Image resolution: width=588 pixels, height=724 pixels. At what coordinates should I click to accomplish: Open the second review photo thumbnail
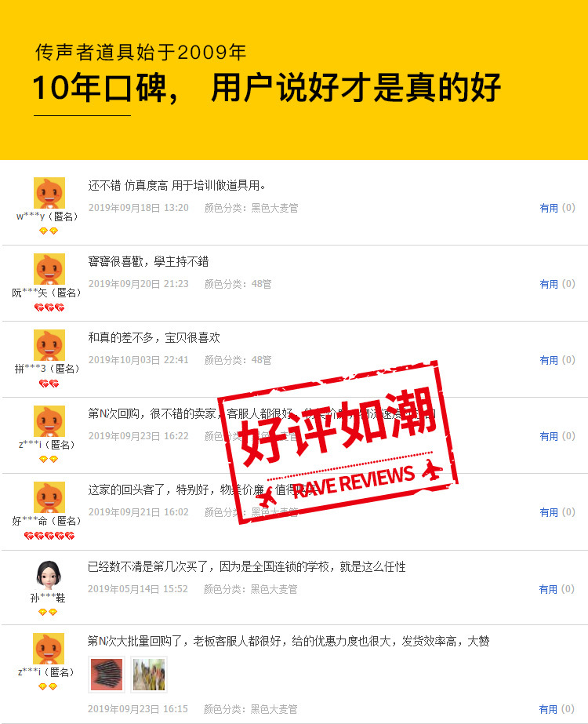click(149, 675)
